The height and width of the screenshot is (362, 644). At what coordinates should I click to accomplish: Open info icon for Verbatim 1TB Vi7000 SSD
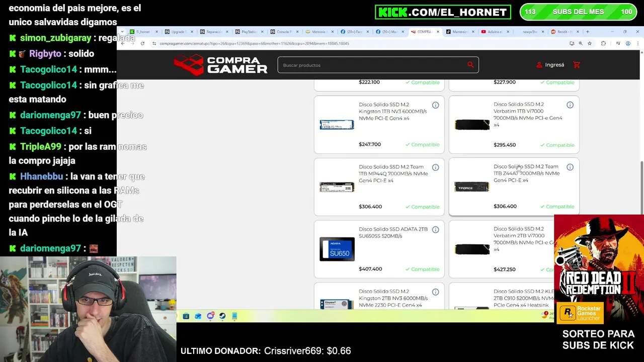click(x=570, y=105)
